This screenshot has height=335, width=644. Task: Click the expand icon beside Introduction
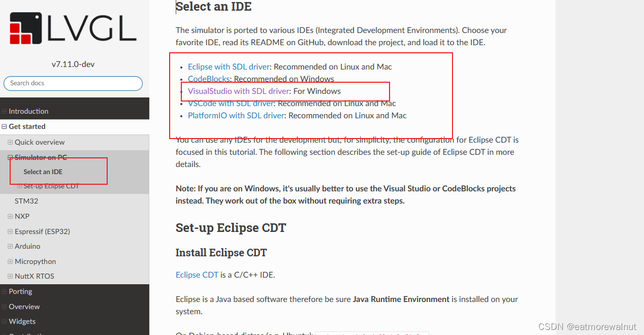point(4,111)
